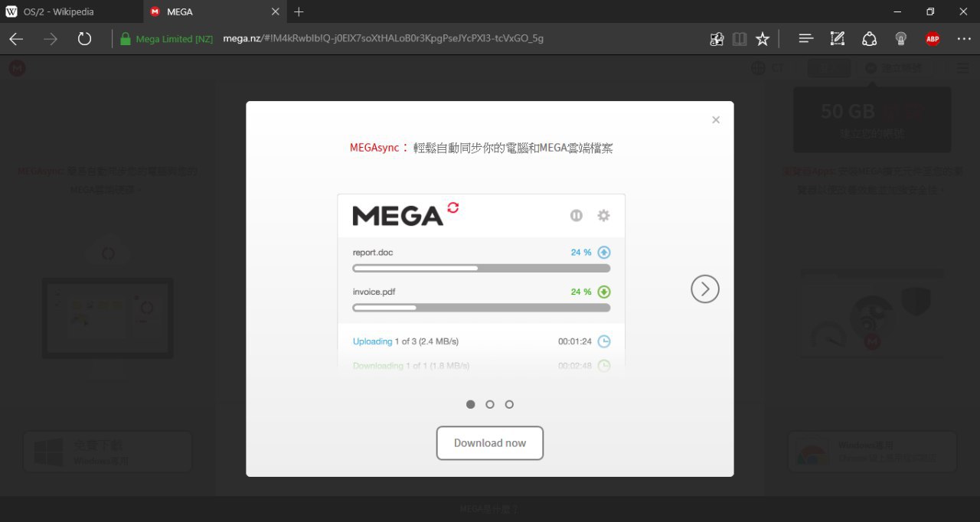Select the second carousel dot
Screen dimensions: 980x522
click(x=490, y=404)
